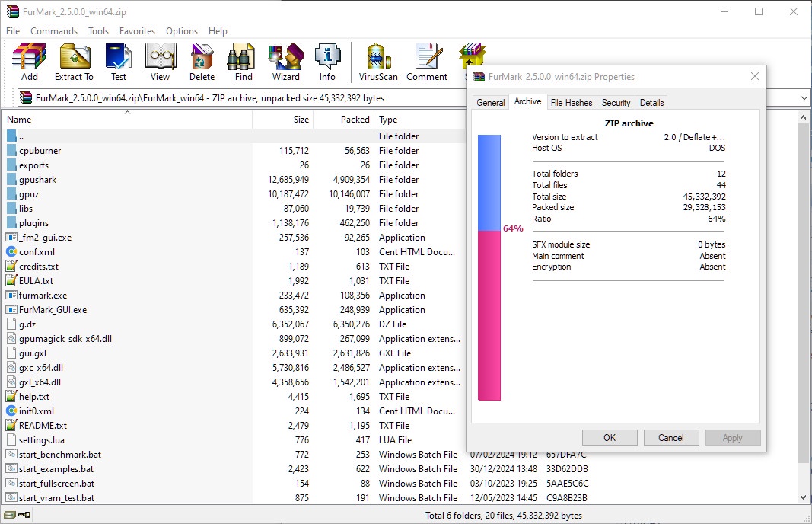Click the FurMark_GUI.exe application icon
The height and width of the screenshot is (524, 812).
pos(11,310)
